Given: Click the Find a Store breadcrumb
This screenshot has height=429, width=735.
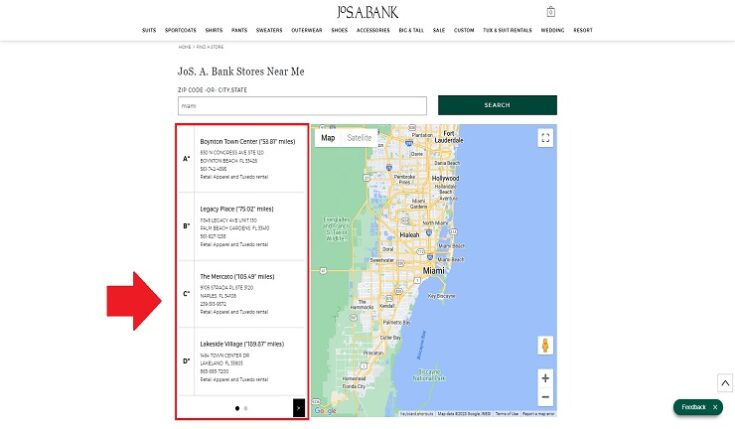Looking at the screenshot, I should click(x=210, y=47).
